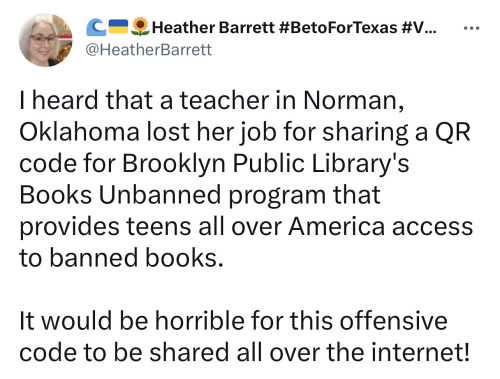Select the word "America" in tweet
The width and height of the screenshot is (500, 379).
336,226
